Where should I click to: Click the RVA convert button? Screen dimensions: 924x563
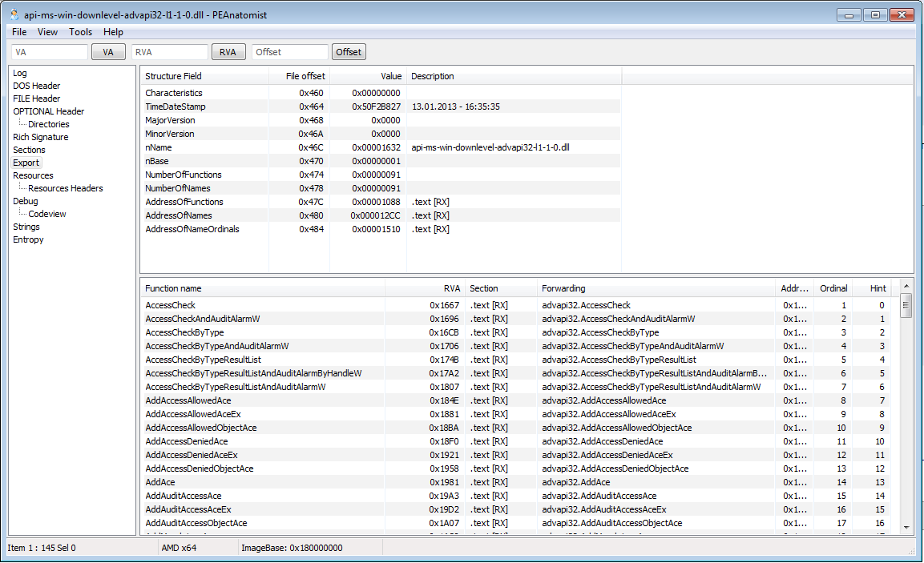(228, 52)
